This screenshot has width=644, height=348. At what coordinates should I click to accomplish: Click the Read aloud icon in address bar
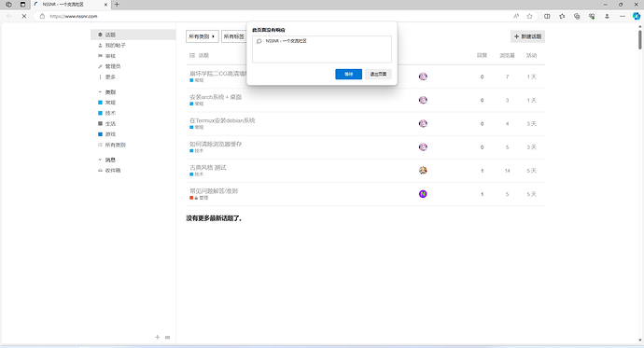pyautogui.click(x=516, y=16)
